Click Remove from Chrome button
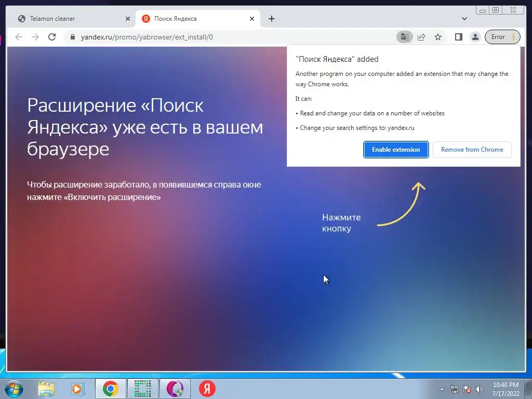532x399 pixels. coord(472,150)
